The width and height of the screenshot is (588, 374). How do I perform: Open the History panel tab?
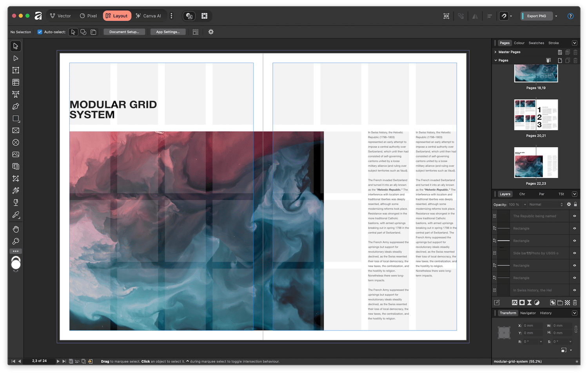(545, 313)
